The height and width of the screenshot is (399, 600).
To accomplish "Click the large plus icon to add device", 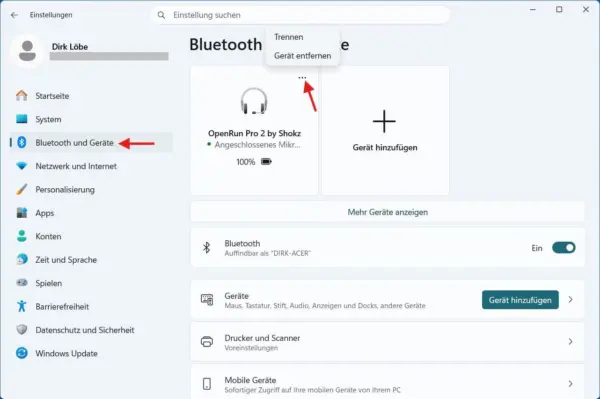I will point(384,121).
